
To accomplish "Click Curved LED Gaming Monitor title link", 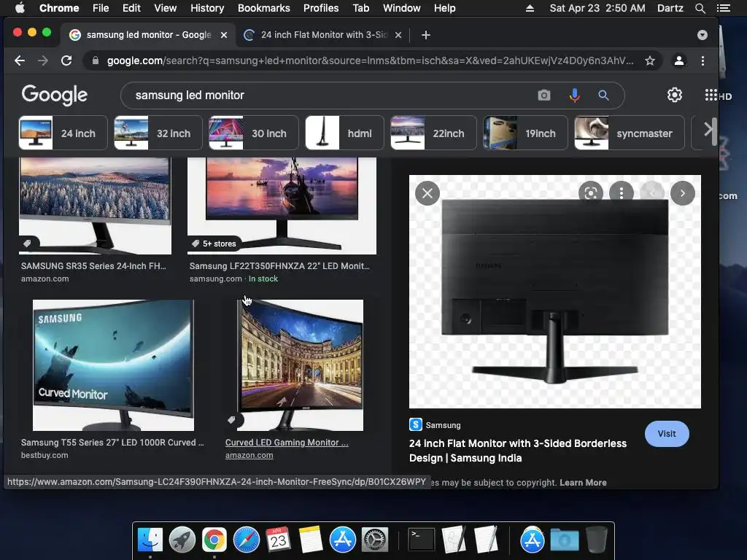I will (287, 443).
